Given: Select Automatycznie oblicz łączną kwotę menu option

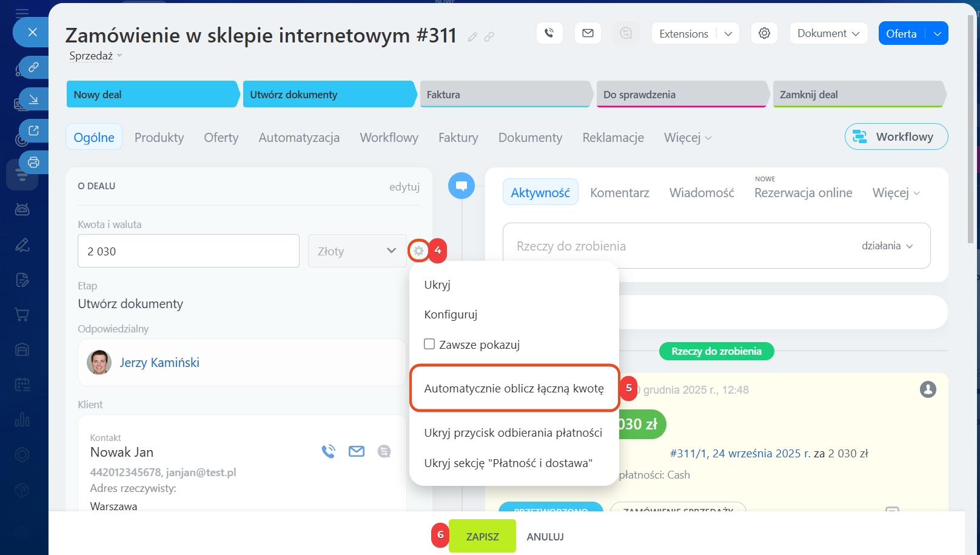Looking at the screenshot, I should (514, 388).
